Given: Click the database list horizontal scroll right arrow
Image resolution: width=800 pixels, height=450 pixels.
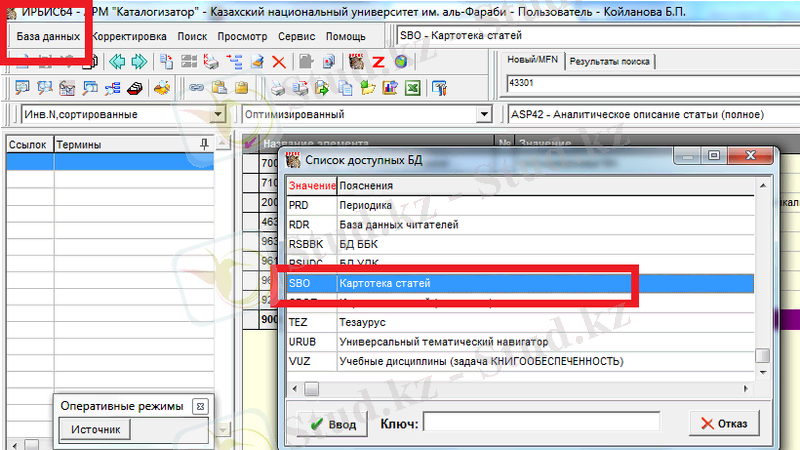Looking at the screenshot, I should click(746, 389).
